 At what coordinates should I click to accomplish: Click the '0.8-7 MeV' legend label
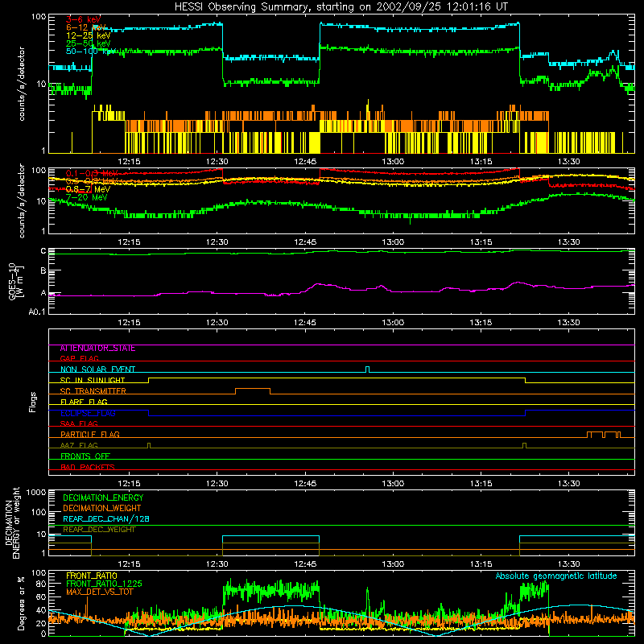[88, 189]
